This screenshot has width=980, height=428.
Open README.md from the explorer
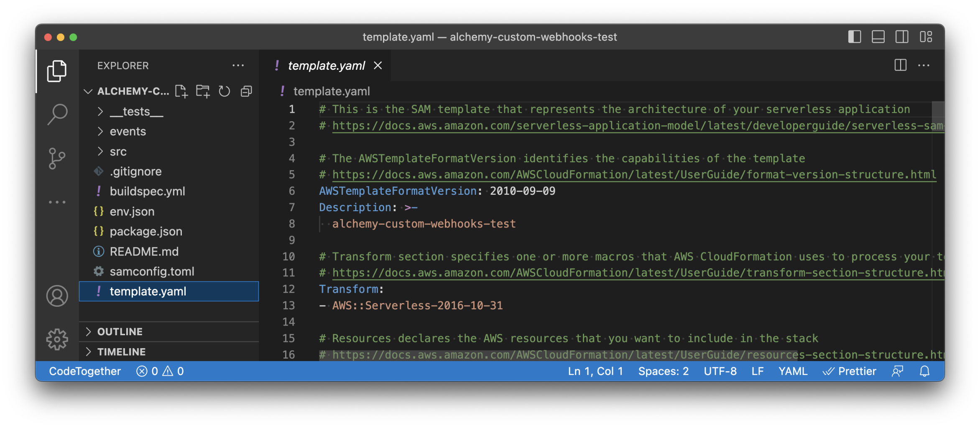(x=144, y=252)
